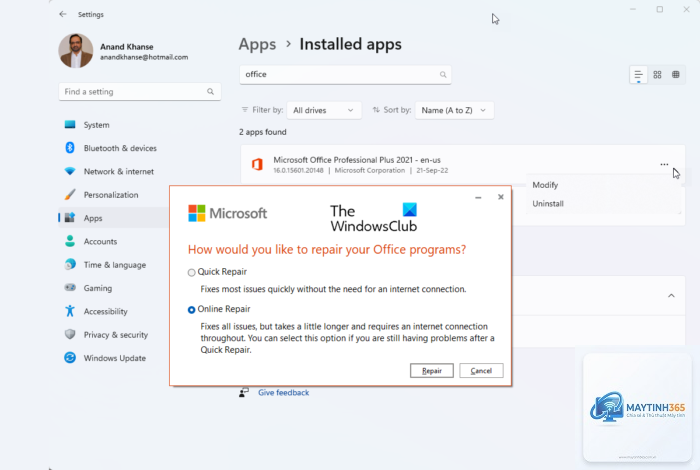Click the Personalization paintbrush icon

click(70, 194)
